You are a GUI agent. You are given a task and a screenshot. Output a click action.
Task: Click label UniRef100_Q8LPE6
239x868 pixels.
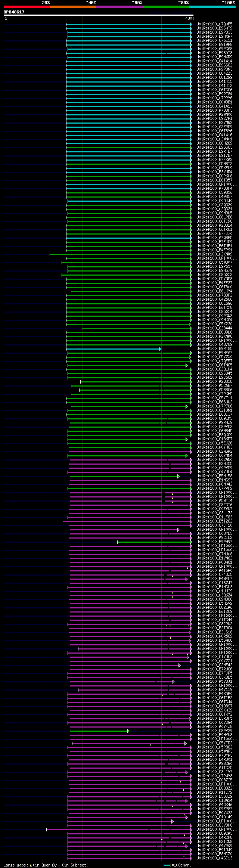point(214,217)
